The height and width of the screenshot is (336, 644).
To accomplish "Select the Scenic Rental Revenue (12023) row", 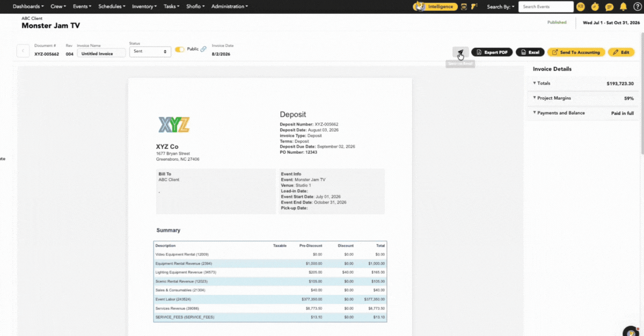I will point(270,281).
